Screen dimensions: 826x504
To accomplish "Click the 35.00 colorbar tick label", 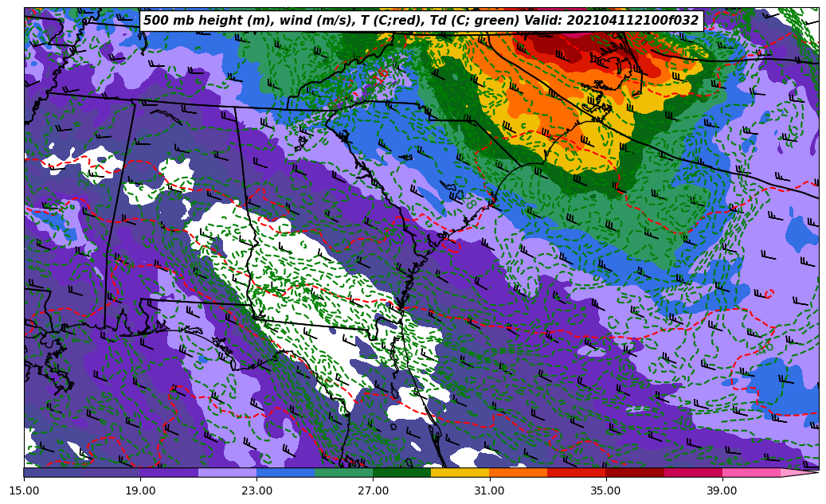I will (606, 490).
